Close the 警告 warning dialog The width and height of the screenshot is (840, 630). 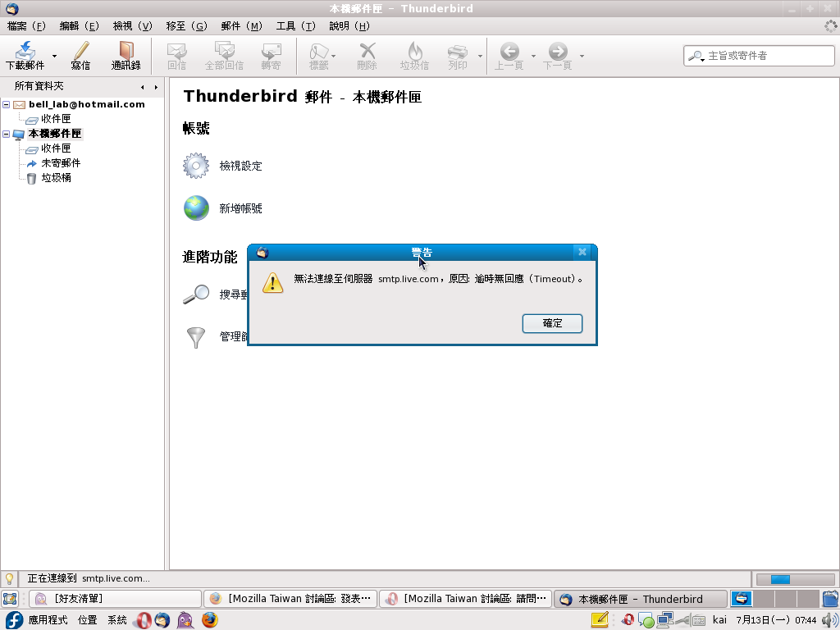point(582,252)
